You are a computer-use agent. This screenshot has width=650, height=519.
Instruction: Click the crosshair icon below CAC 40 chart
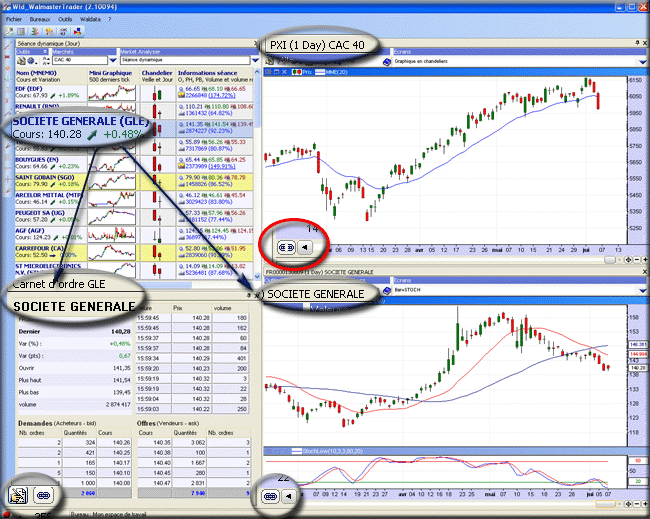(628, 260)
